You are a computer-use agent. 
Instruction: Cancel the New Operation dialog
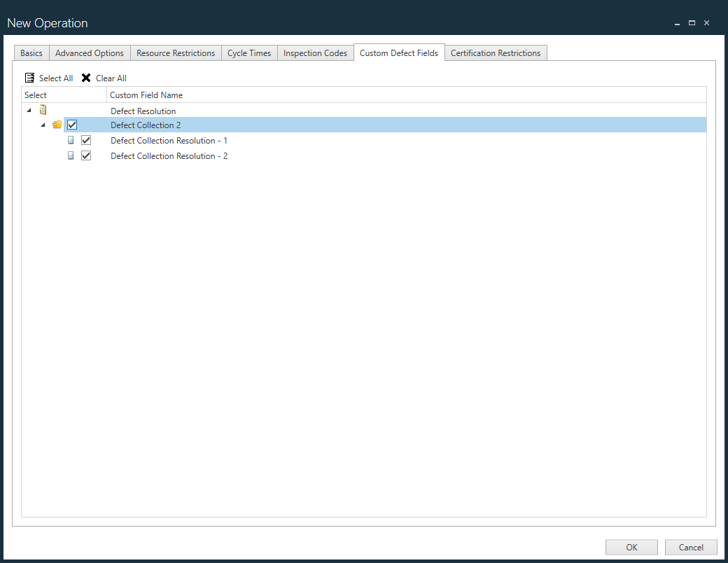[690, 547]
